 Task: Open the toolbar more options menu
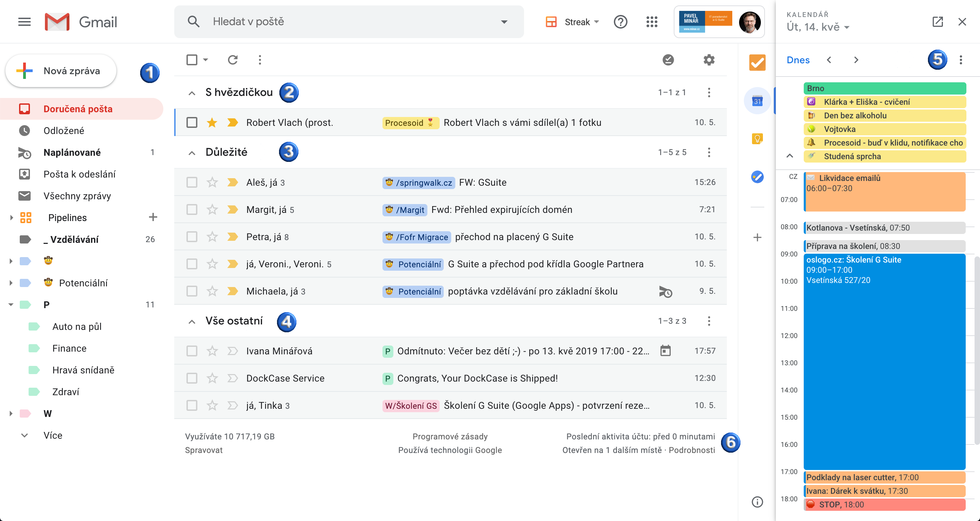pyautogui.click(x=260, y=60)
